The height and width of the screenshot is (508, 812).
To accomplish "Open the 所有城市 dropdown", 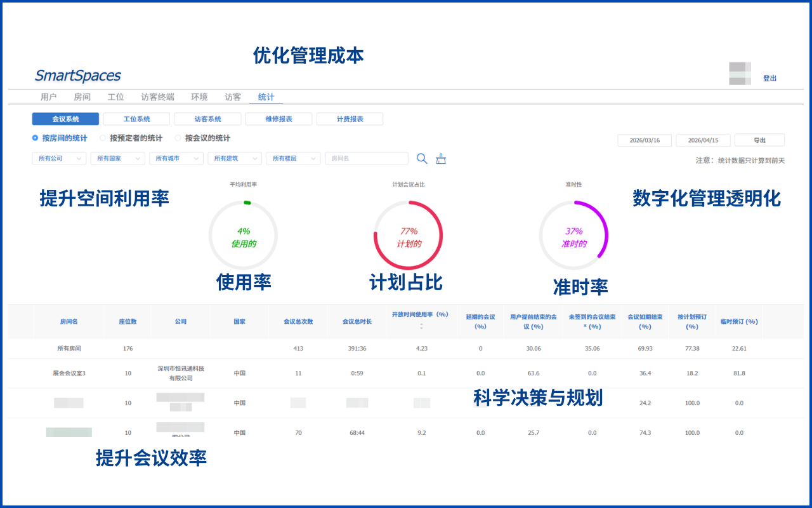I will [176, 158].
